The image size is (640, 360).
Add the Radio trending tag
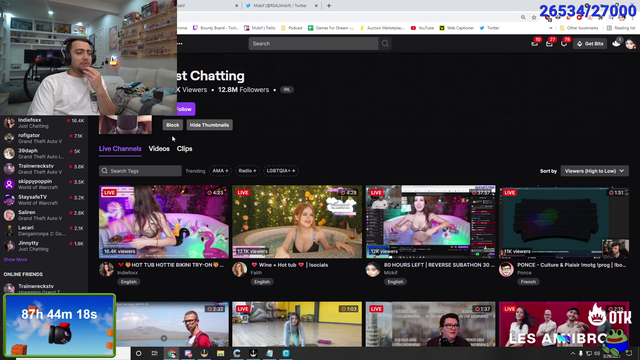247,171
